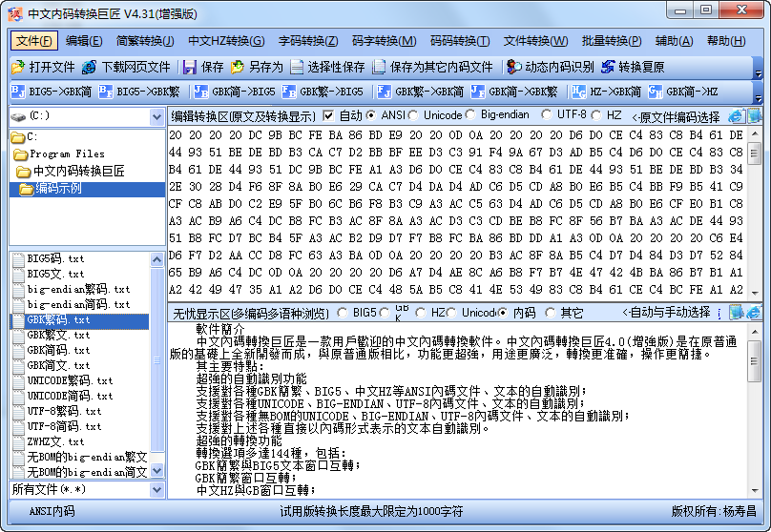Click the conversion toolbar overflow chevron
Screen dimensions: 771x532
(x=758, y=98)
